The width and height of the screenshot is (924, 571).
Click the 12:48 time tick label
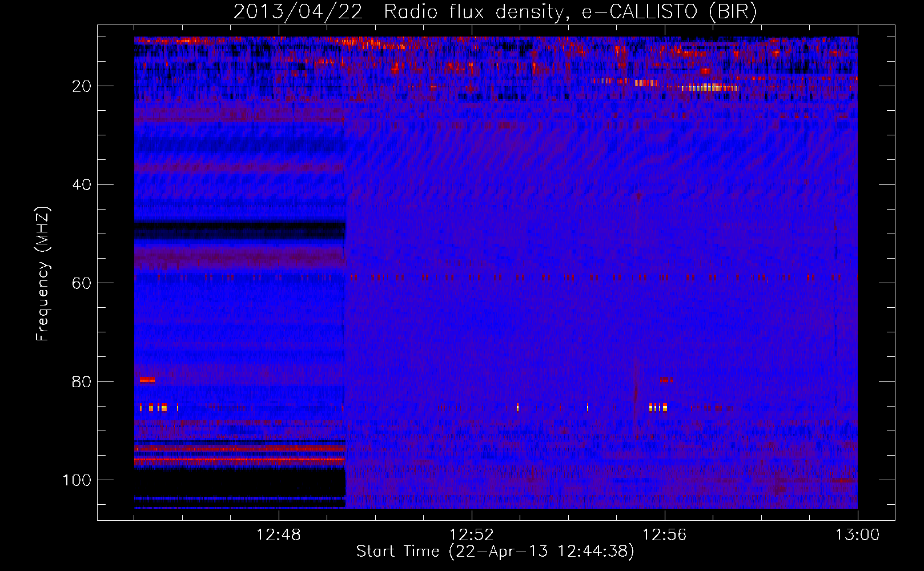click(279, 535)
